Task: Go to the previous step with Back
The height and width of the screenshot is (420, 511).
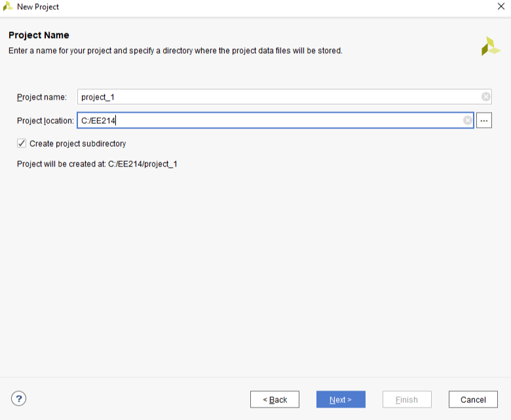Action: 274,400
